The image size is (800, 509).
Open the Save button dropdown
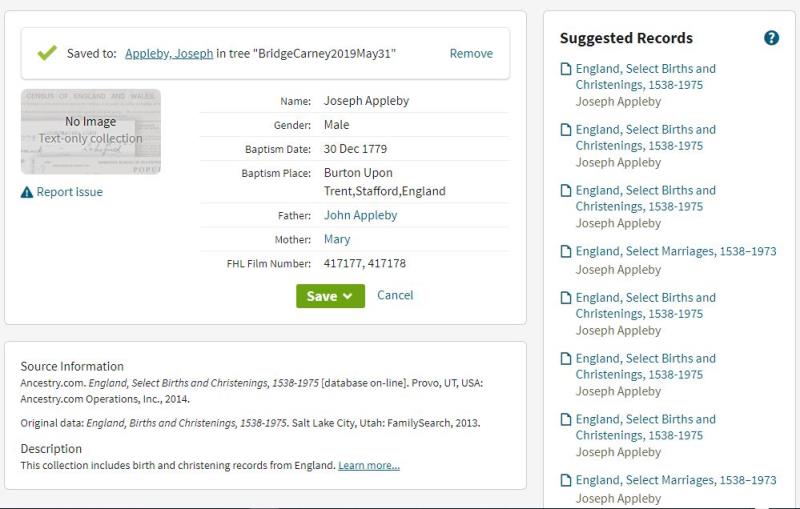click(330, 296)
